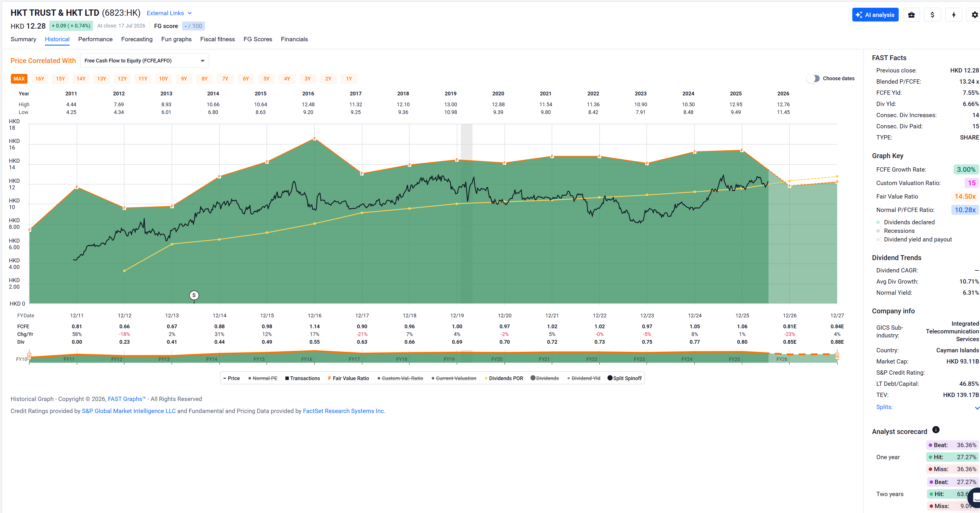Click the Miss 36.36% one-year scorecard entry
980x513 pixels.
point(952,469)
